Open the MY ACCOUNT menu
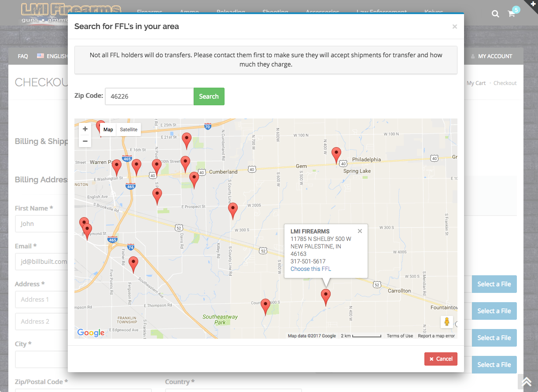 [x=491, y=56]
